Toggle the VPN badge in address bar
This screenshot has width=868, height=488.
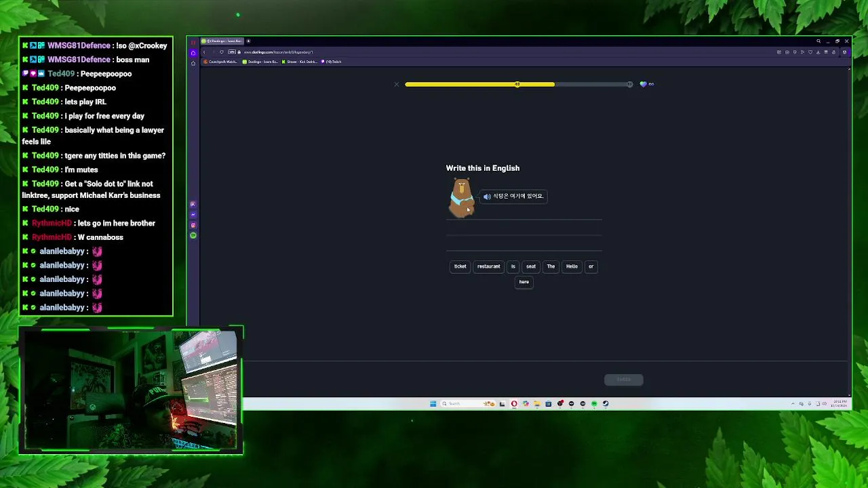[232, 52]
